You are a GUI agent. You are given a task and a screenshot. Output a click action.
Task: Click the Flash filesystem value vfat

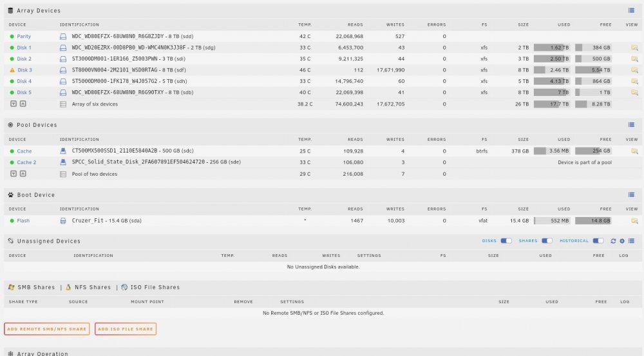click(483, 221)
